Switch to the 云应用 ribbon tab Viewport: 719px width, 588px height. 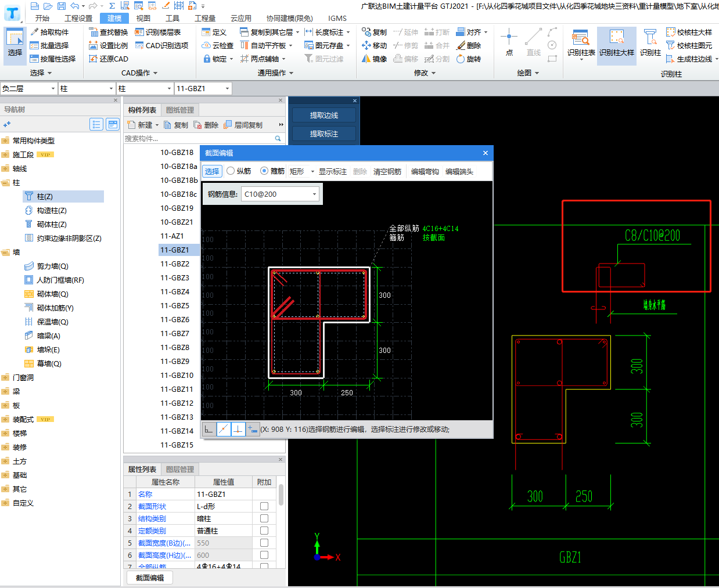point(241,18)
